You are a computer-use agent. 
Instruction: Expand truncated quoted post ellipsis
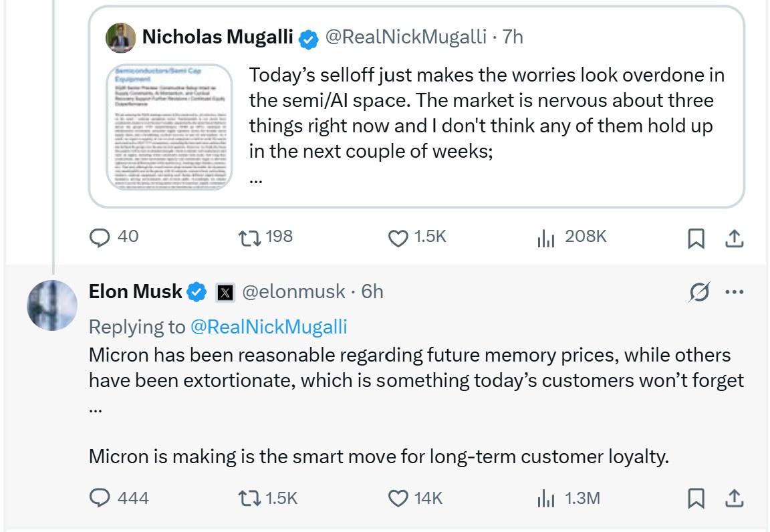point(256,180)
